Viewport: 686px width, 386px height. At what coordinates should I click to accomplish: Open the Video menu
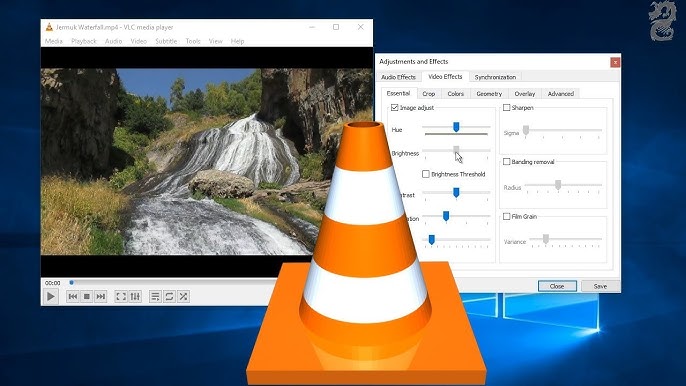(x=139, y=41)
